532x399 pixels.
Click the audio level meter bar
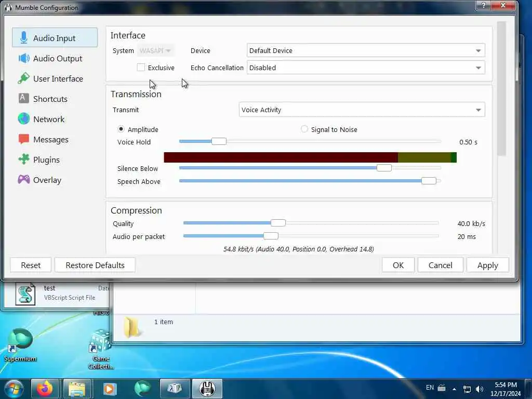pyautogui.click(x=310, y=157)
